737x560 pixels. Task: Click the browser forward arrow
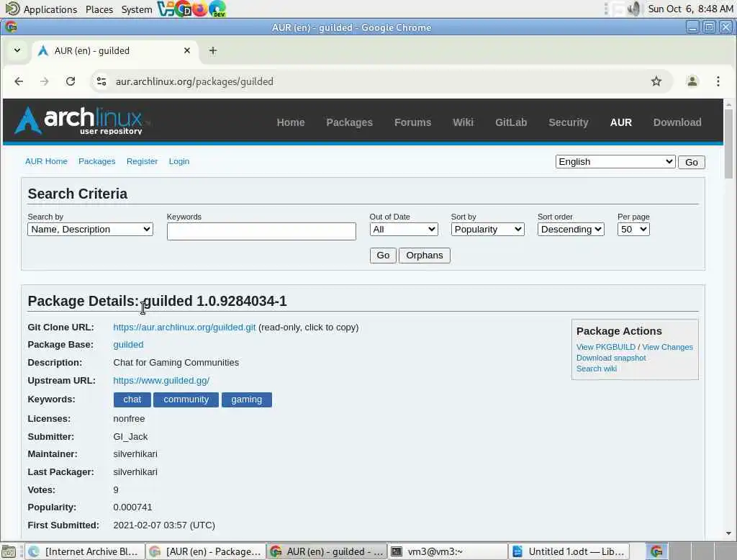click(44, 81)
